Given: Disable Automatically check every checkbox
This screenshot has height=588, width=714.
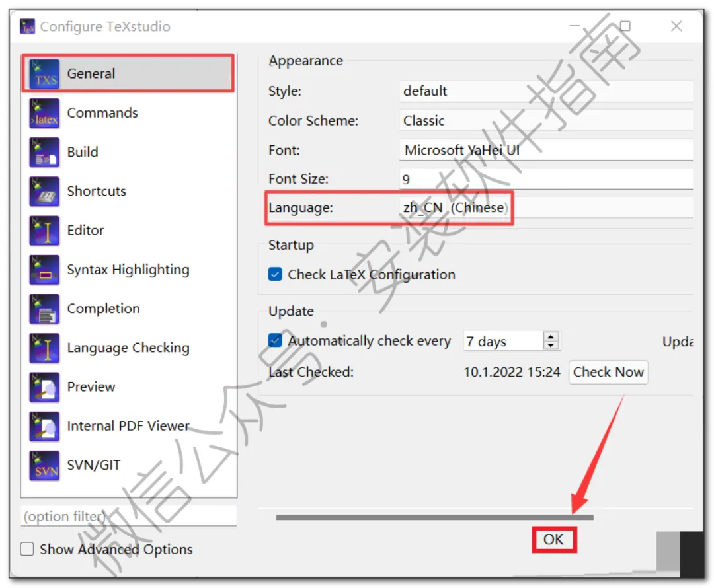Looking at the screenshot, I should point(275,340).
